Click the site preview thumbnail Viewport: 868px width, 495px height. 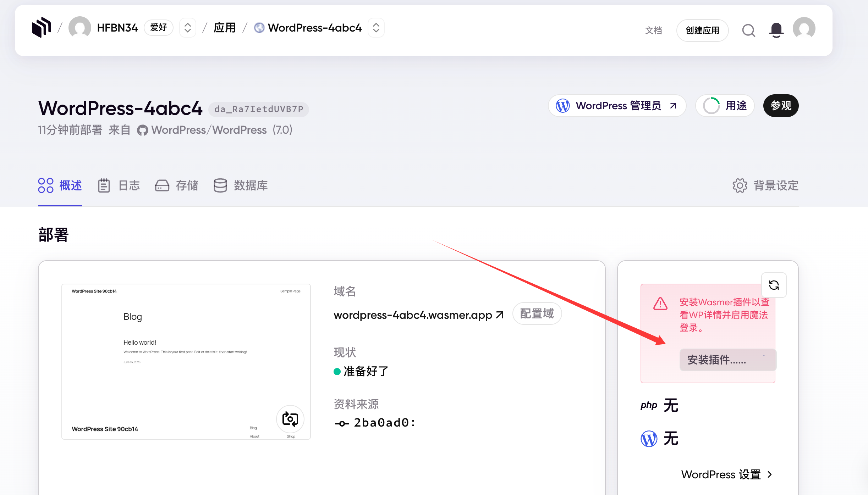(x=186, y=361)
